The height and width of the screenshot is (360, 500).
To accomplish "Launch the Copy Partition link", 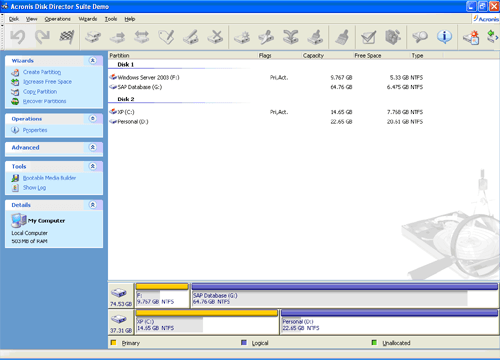I will click(40, 92).
